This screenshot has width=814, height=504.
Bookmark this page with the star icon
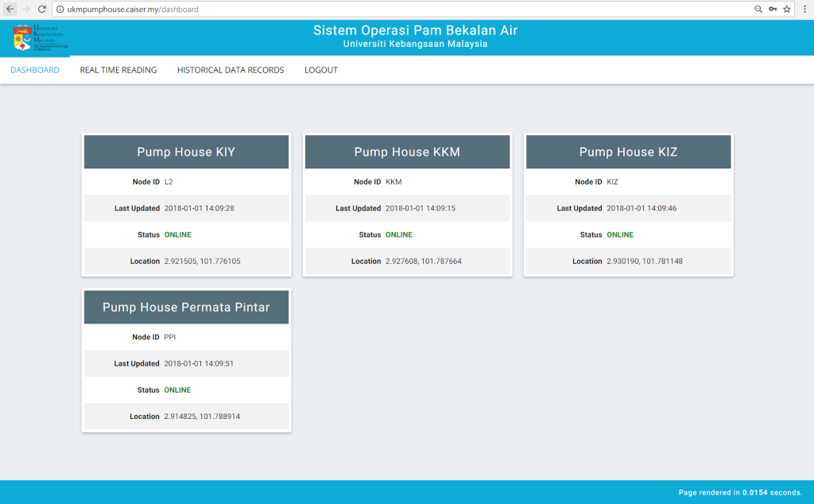pyautogui.click(x=786, y=10)
